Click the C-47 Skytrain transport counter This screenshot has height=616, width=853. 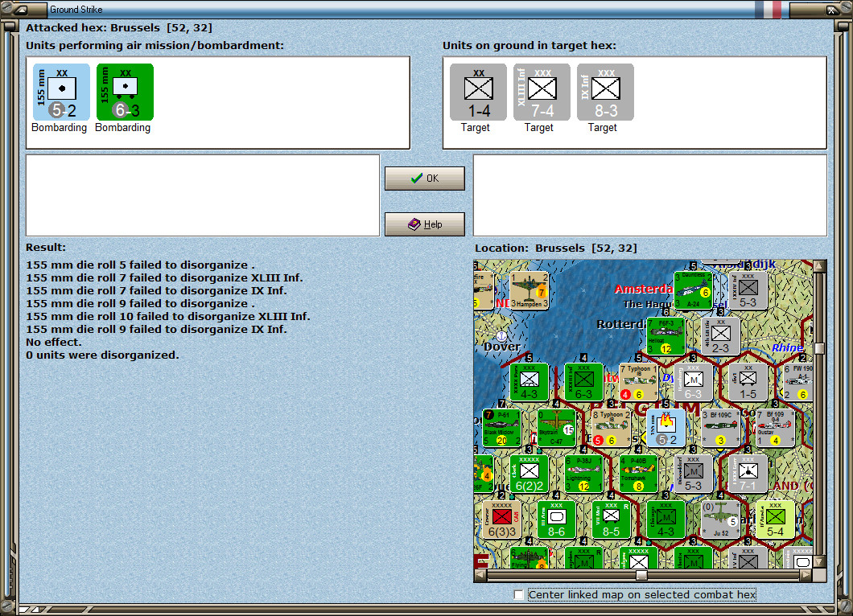557,428
